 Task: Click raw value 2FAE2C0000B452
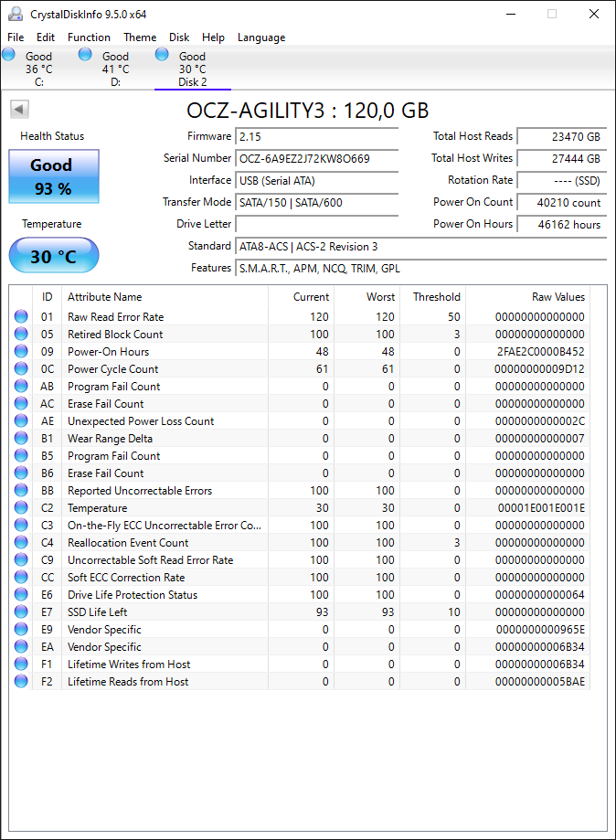click(540, 351)
